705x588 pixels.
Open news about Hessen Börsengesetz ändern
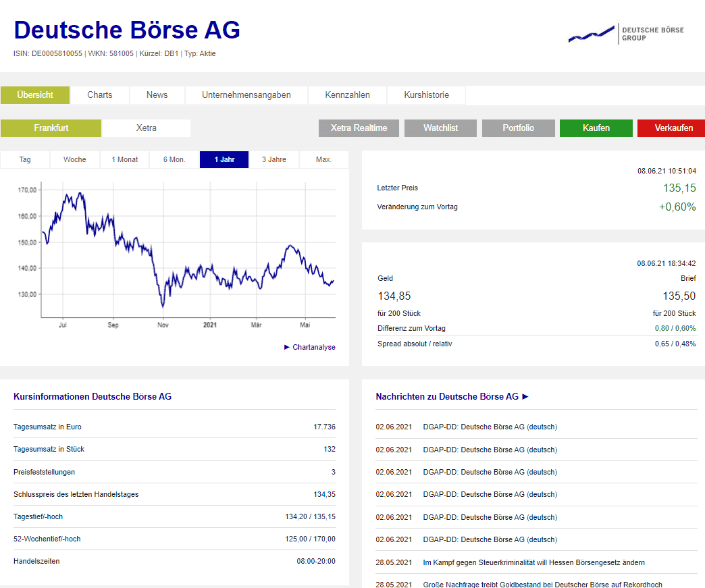[x=533, y=562]
